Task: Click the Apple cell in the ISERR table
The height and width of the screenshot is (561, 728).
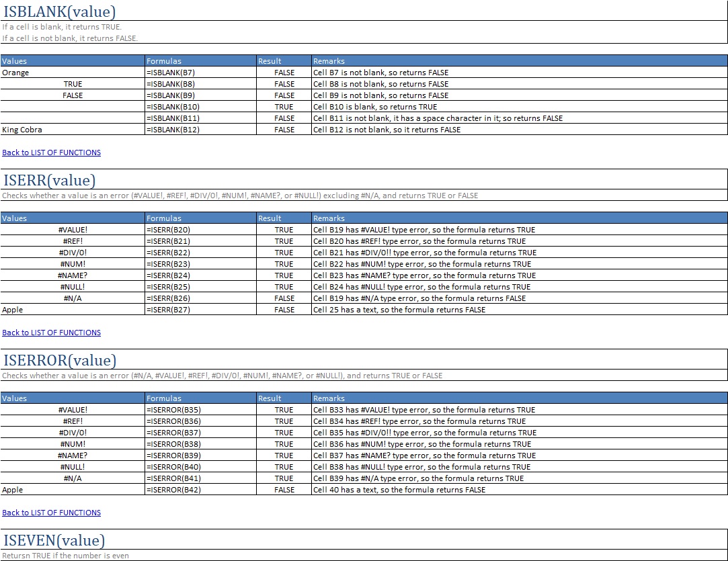Action: click(x=11, y=309)
